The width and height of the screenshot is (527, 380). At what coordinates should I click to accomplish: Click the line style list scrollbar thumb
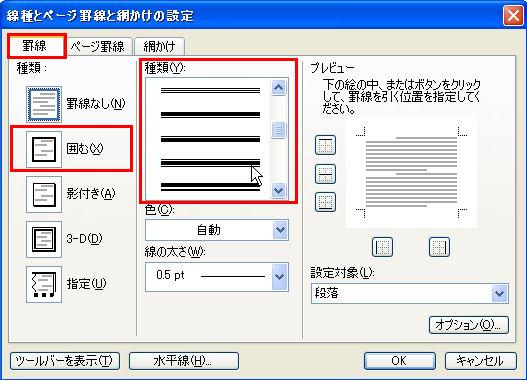[279, 130]
